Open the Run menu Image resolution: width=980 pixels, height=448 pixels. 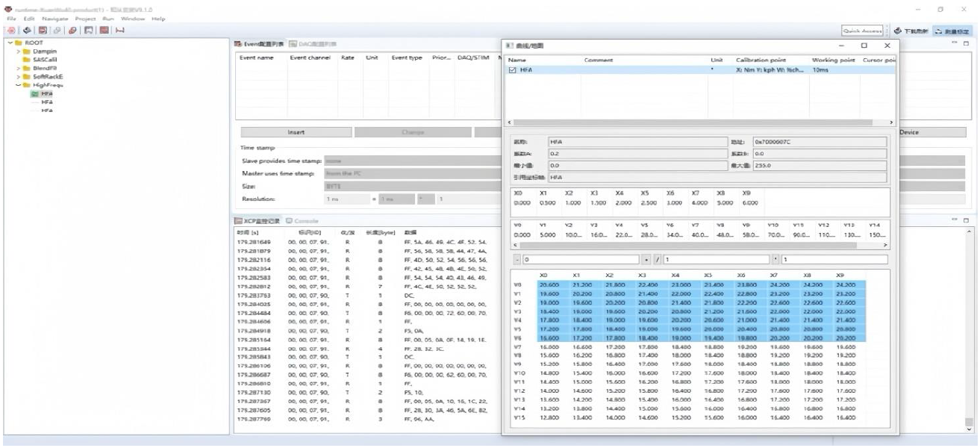[x=108, y=18]
